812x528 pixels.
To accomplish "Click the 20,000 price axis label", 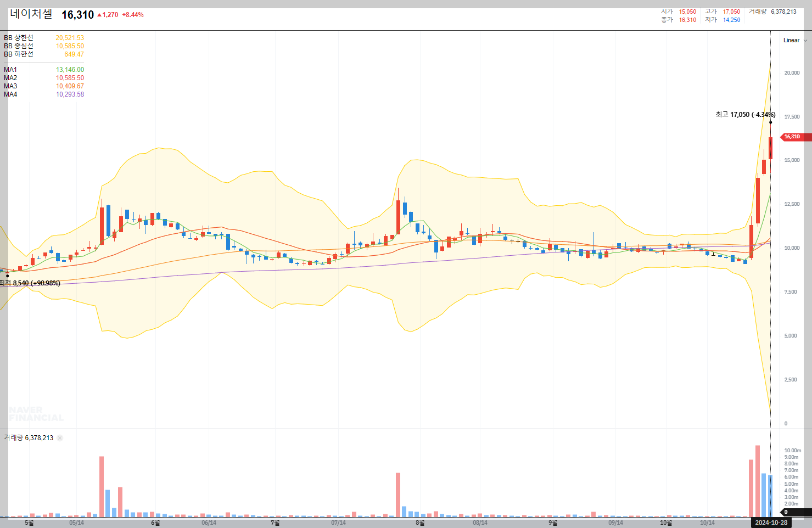I will (792, 73).
